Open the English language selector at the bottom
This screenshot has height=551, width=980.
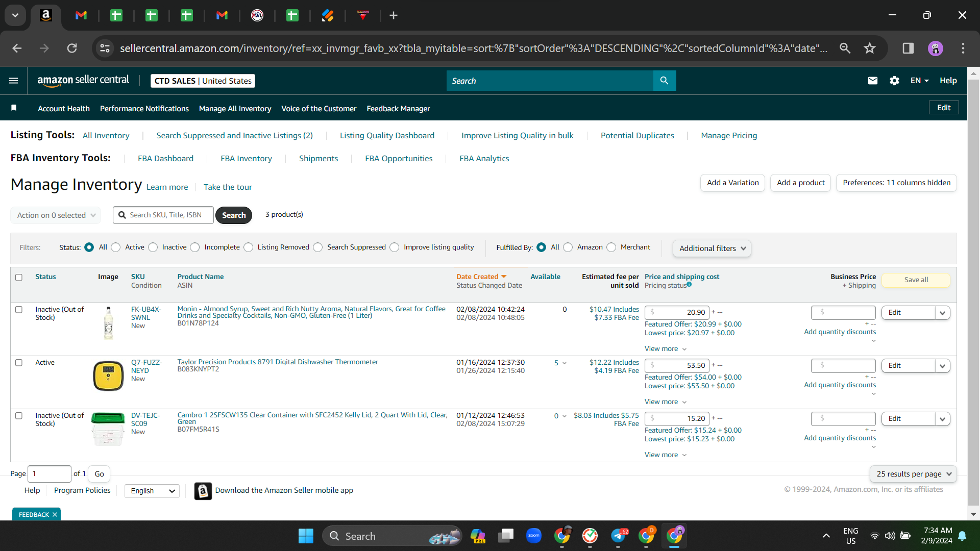tap(152, 491)
